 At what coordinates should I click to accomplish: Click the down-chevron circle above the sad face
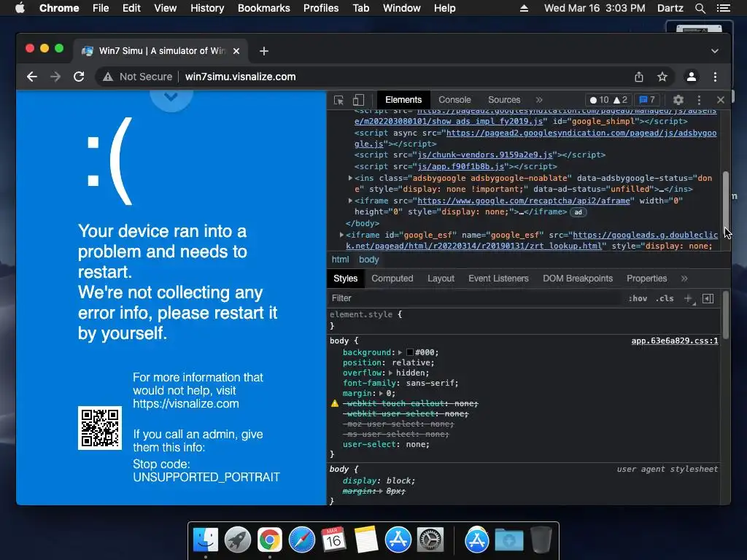171,97
